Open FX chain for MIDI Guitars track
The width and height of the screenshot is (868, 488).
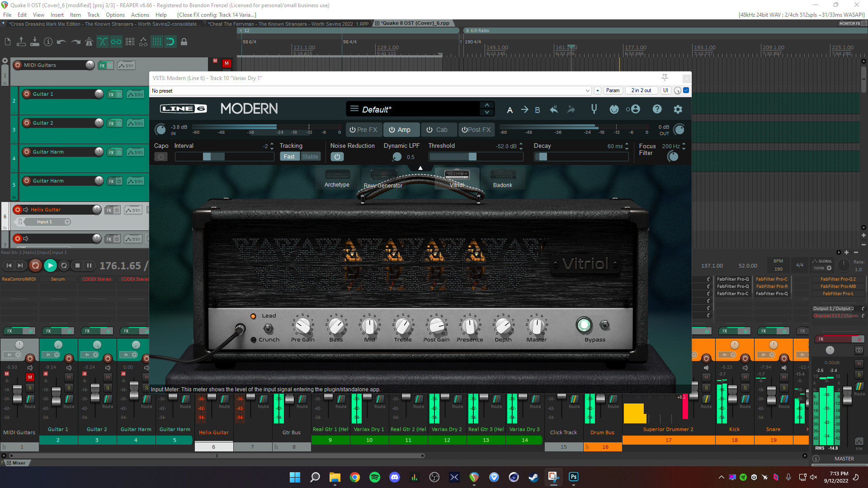(x=102, y=66)
